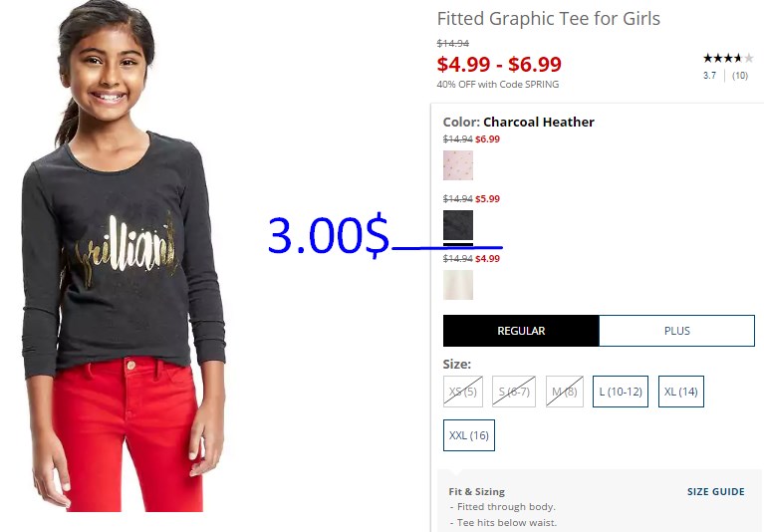The image size is (764, 532).
Task: Click the Fit & Sizing heading
Action: (476, 491)
